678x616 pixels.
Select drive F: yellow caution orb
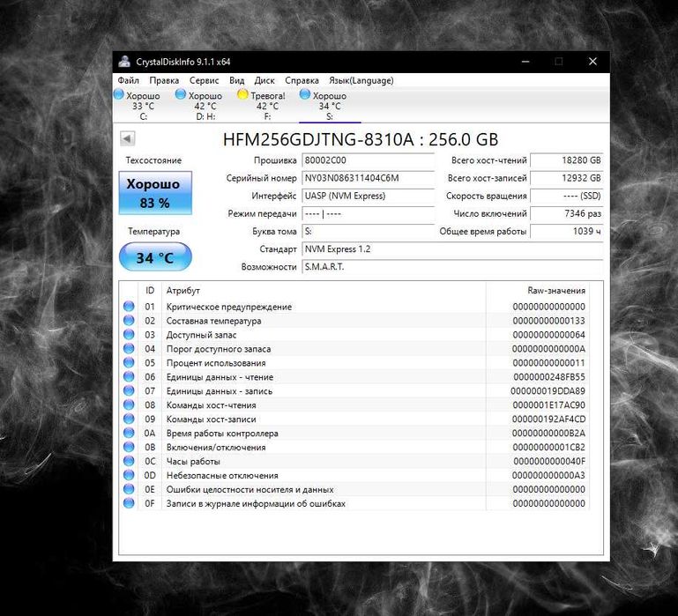click(x=243, y=94)
